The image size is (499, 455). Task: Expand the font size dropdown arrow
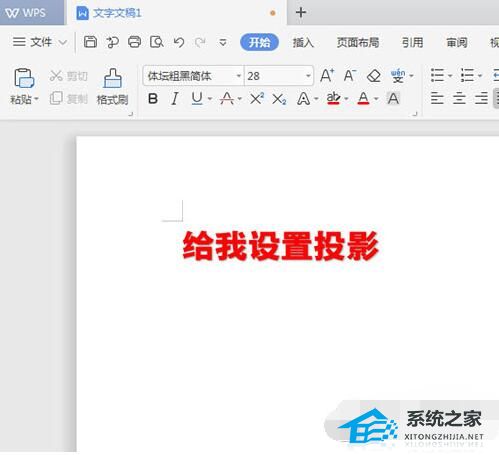pyautogui.click(x=308, y=76)
